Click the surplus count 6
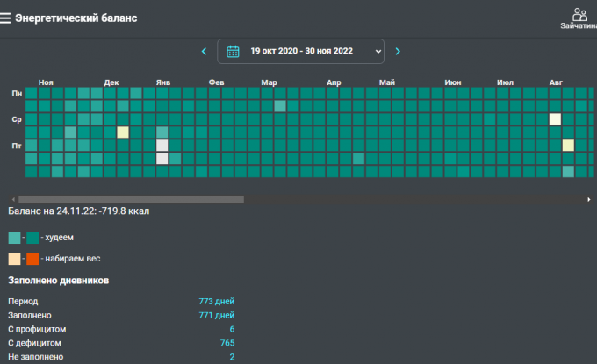This screenshot has height=364, width=597. pos(231,330)
